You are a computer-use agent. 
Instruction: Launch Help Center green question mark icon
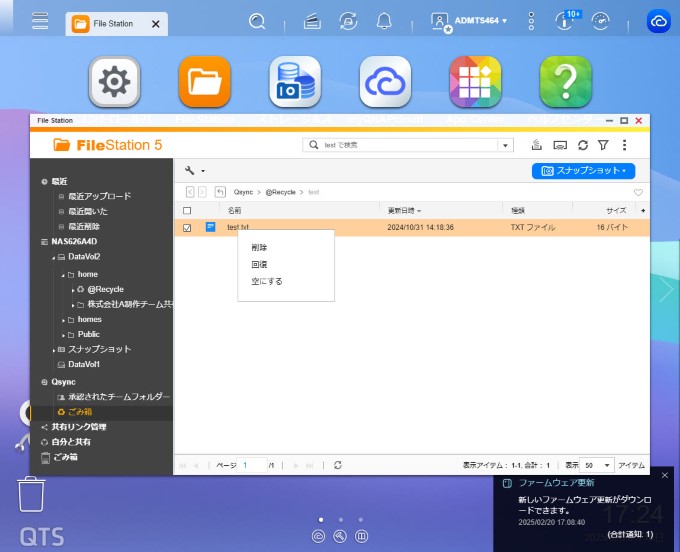point(566,82)
